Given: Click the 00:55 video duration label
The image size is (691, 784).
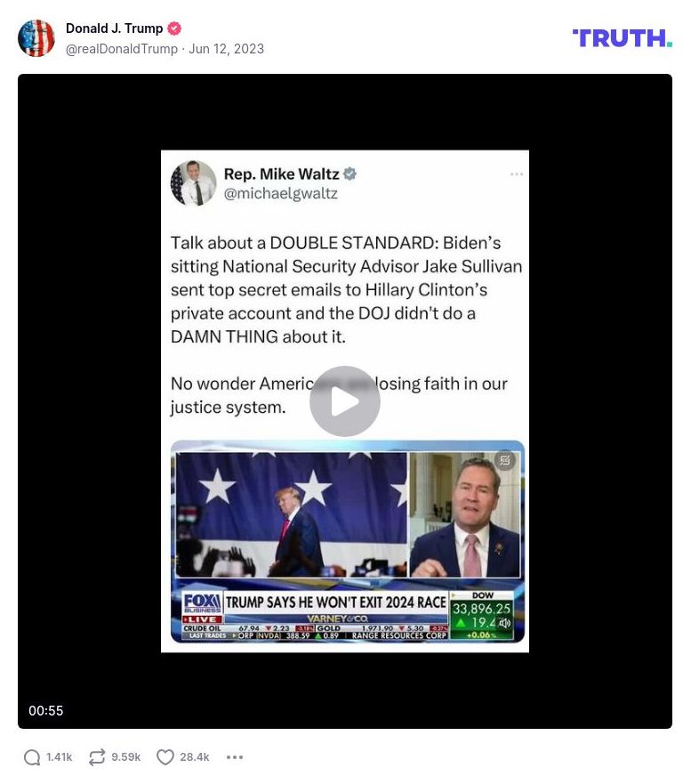Looking at the screenshot, I should pos(46,710).
